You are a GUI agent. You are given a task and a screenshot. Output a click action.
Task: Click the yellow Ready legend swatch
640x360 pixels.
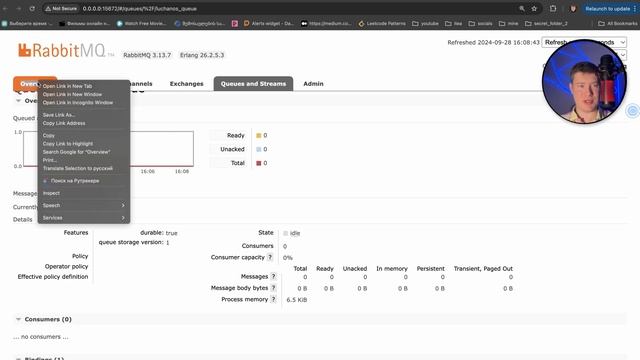(258, 136)
